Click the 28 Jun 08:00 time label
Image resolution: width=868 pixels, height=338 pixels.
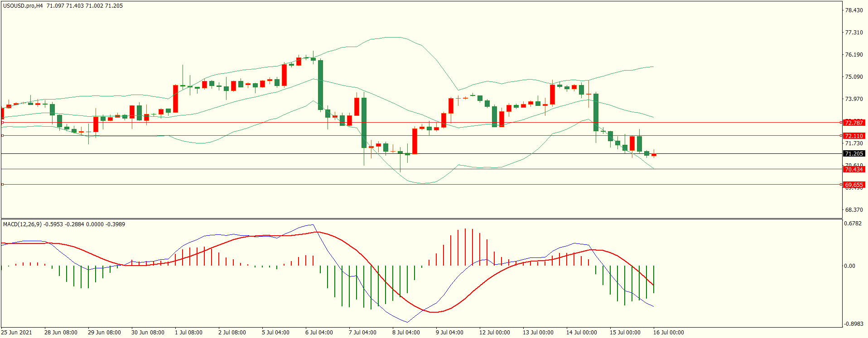61,333
